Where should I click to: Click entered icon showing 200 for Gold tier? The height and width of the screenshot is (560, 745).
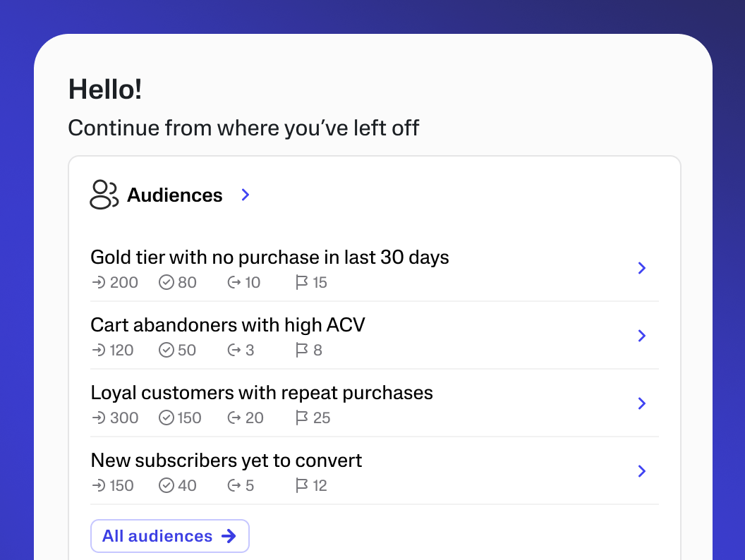pyautogui.click(x=98, y=283)
